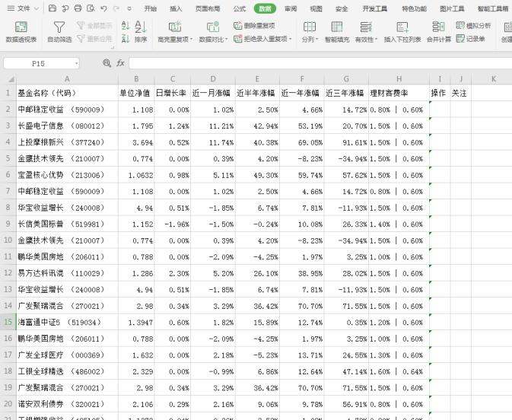Click the 智能填充 smart fill icon
The image size is (512, 420).
point(337,27)
